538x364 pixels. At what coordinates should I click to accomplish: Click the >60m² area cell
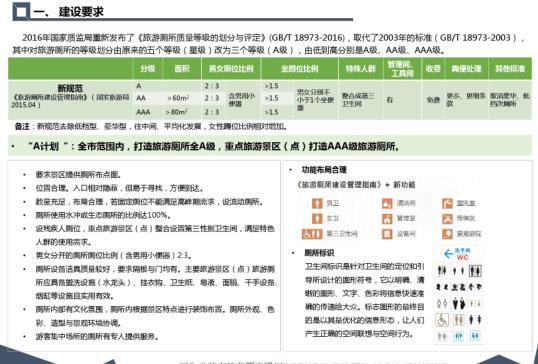[x=178, y=98]
